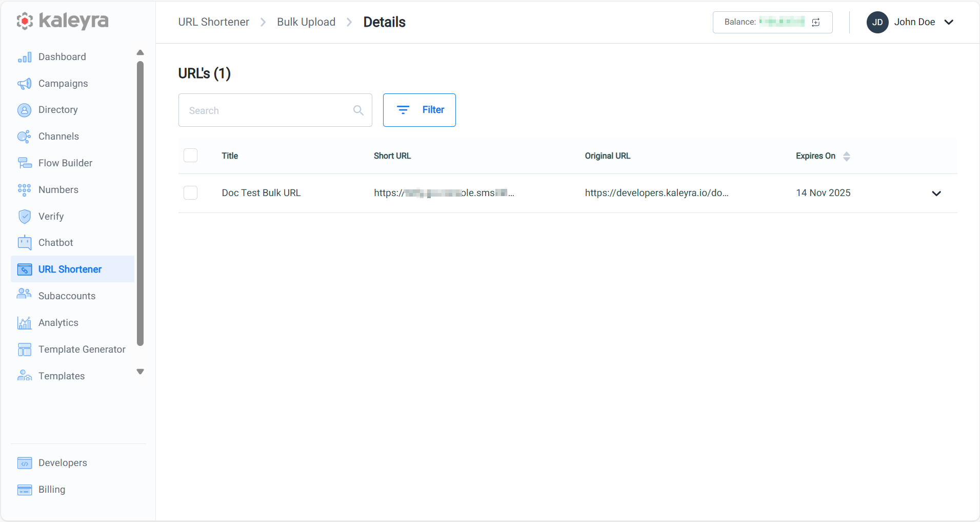Click the Balance display box

[772, 22]
